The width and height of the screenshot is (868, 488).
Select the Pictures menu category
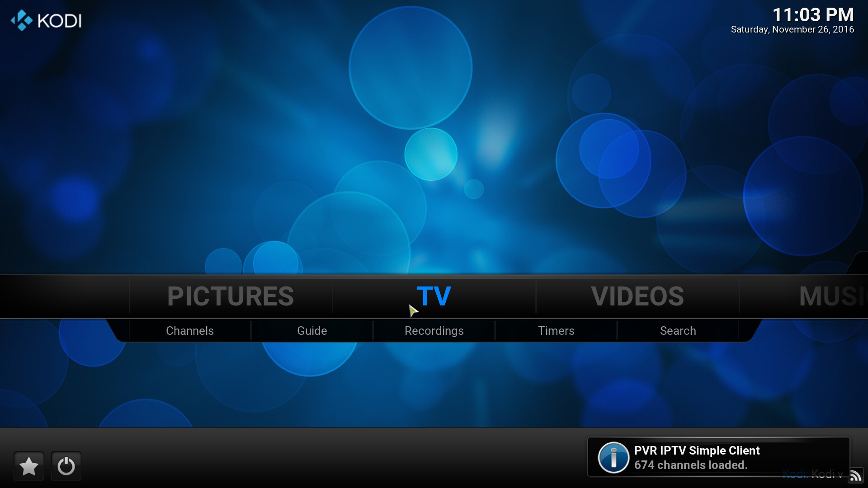(x=230, y=296)
